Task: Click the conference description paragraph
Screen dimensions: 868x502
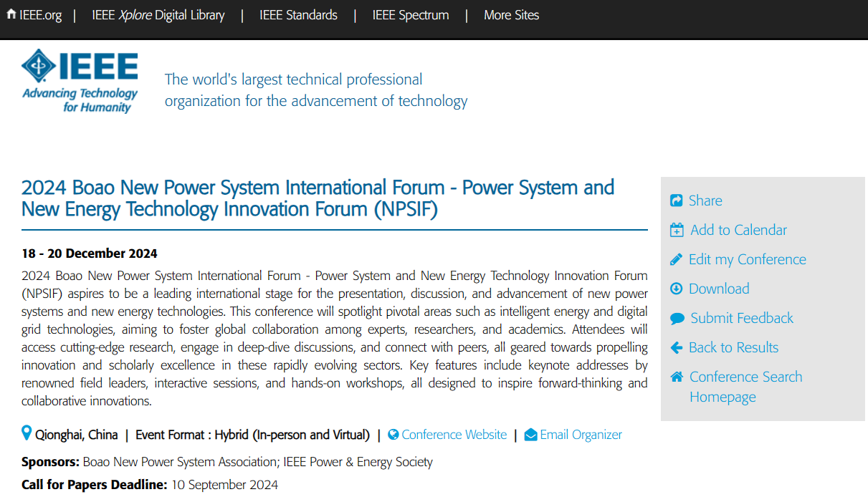Action: pos(335,338)
